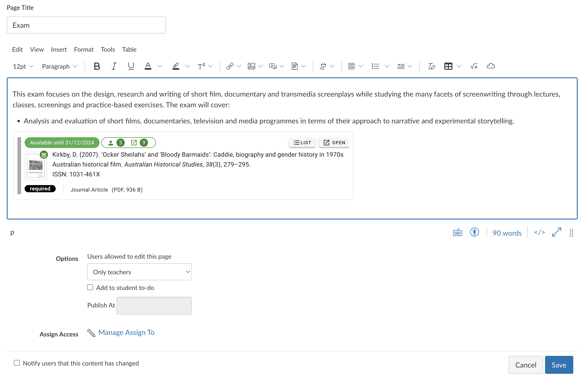Screen dimensions: 588x376
Task: Enable Add to student to-do
Action: point(90,287)
